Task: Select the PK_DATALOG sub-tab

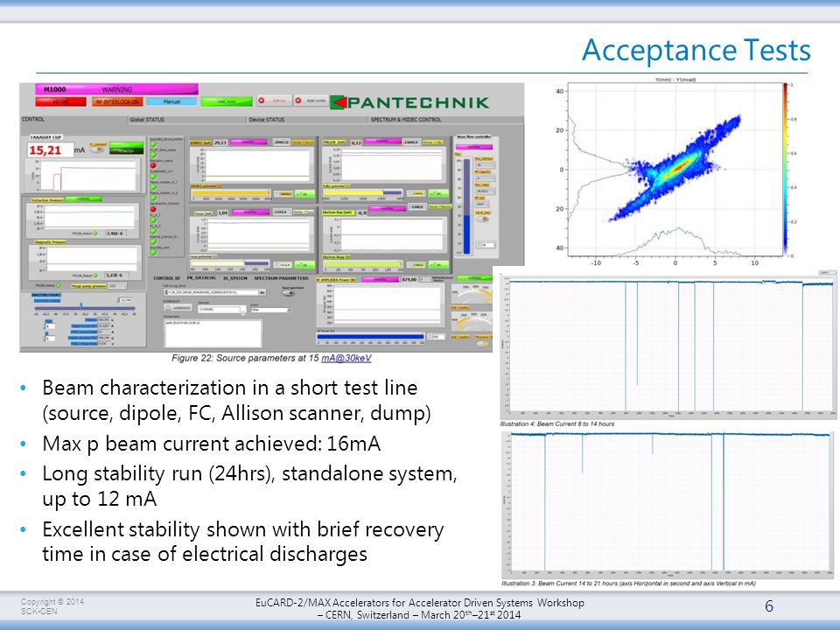Action: (201, 277)
